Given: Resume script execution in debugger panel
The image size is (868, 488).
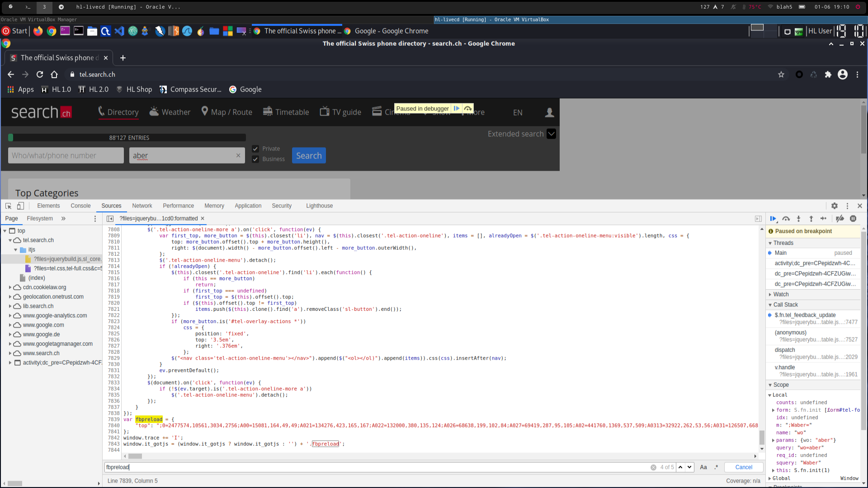Looking at the screenshot, I should pyautogui.click(x=773, y=219).
